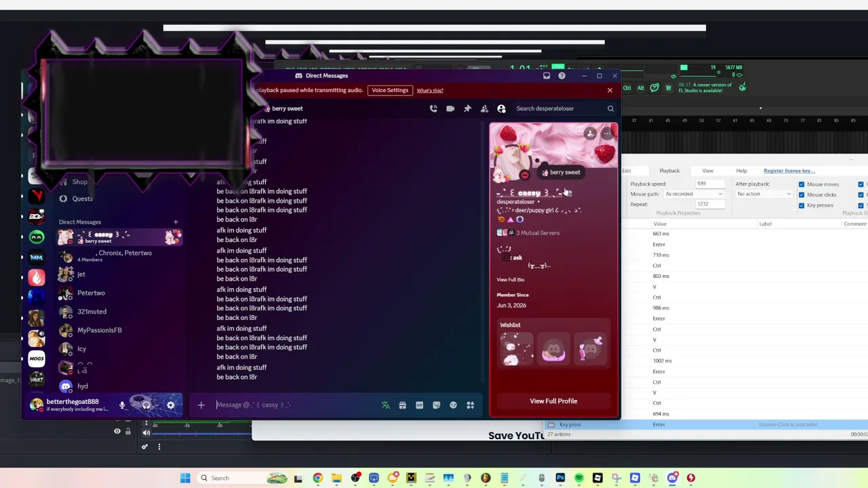The width and height of the screenshot is (868, 488).
Task: Switch to the View tab in macro recorder
Action: (x=707, y=171)
